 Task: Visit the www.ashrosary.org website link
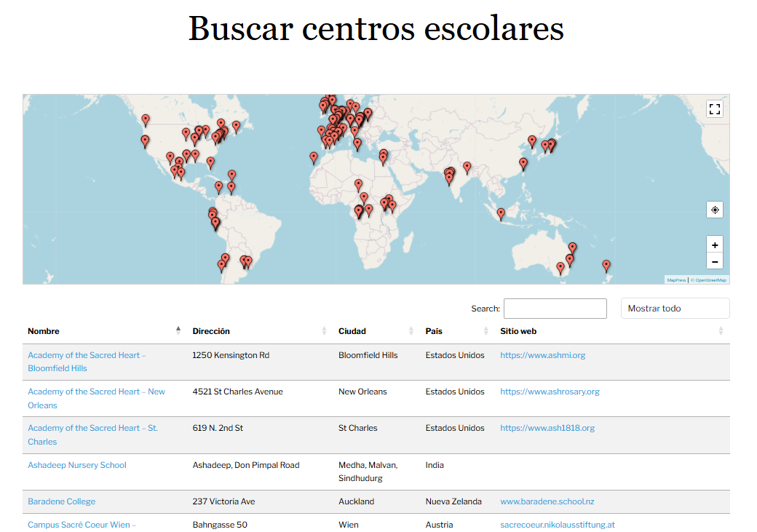(x=550, y=392)
